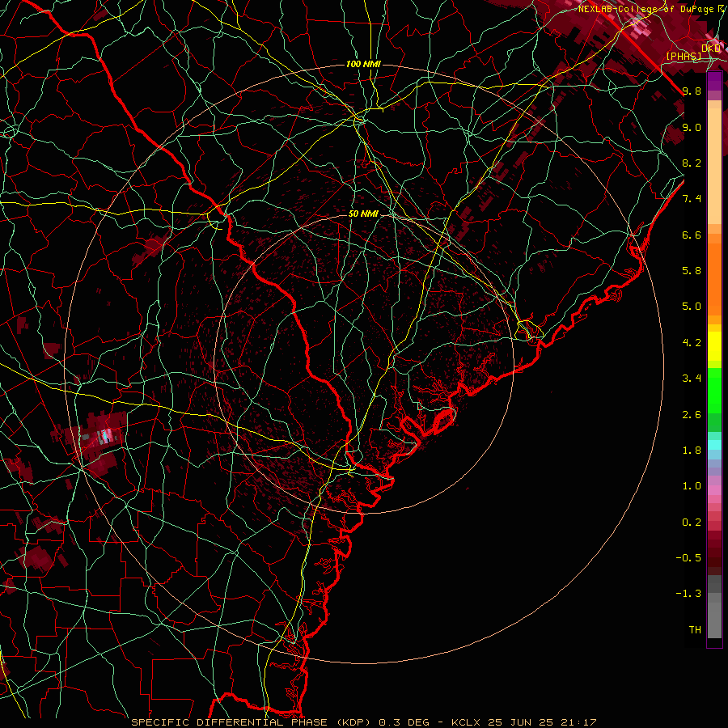
Task: Click the 50 NMI range ring label
Action: tap(363, 214)
